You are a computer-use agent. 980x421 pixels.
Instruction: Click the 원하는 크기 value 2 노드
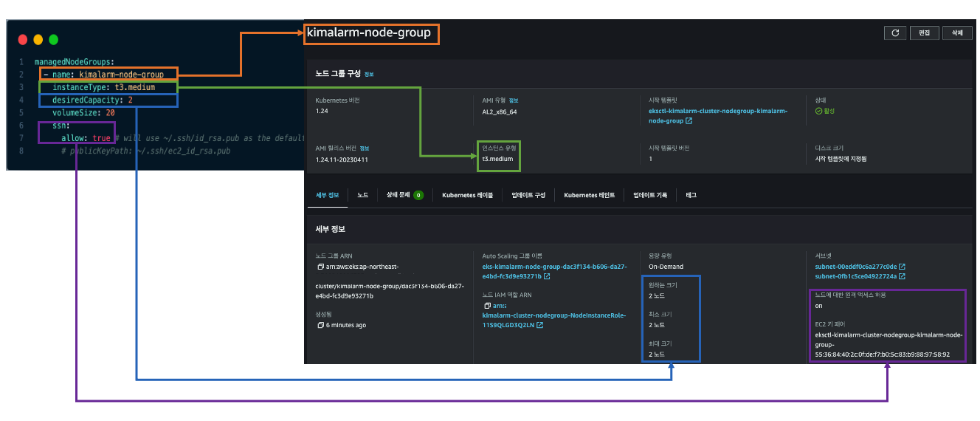click(x=656, y=295)
